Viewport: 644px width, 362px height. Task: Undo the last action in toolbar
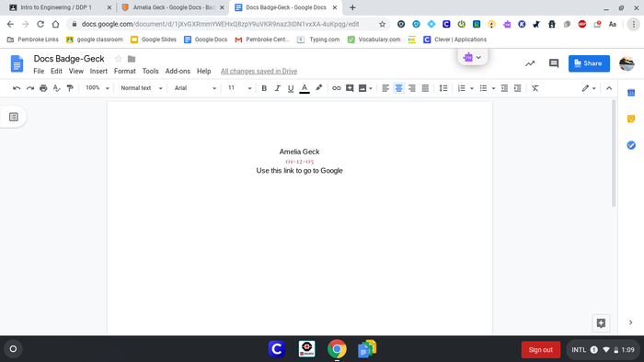17,88
